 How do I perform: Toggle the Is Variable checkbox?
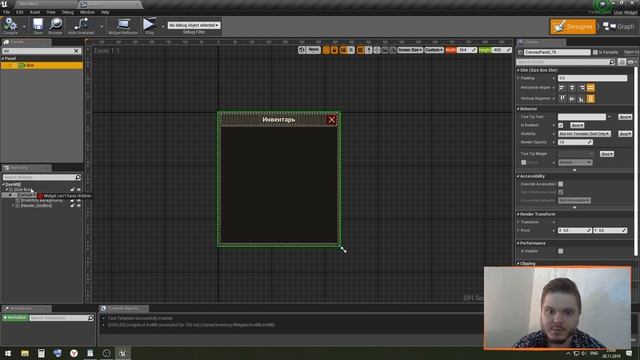pos(595,52)
